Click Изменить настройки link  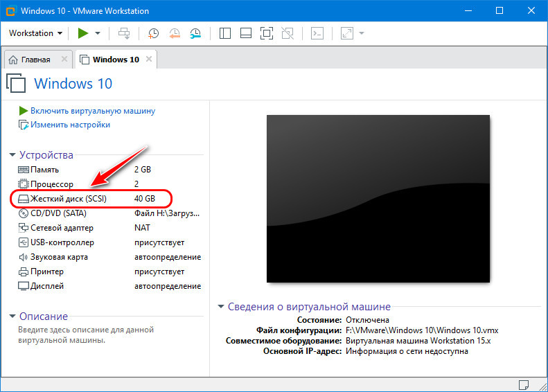click(70, 125)
